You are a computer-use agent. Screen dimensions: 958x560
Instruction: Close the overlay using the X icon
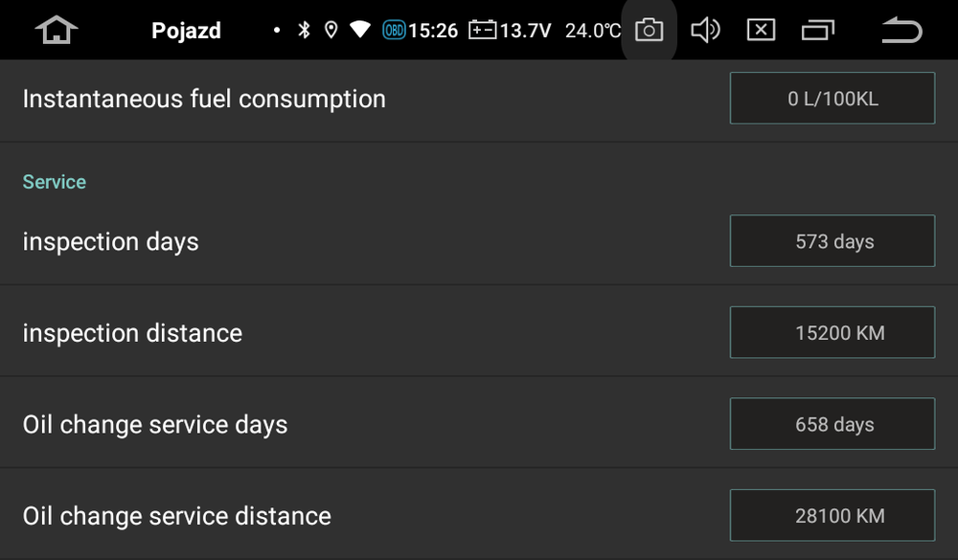click(761, 30)
